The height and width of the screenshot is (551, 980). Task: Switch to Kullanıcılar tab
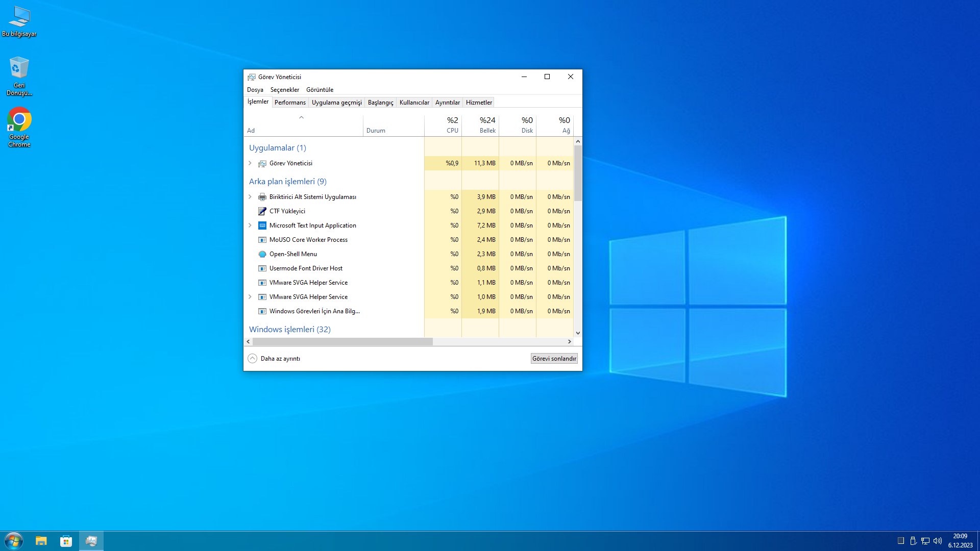tap(414, 103)
